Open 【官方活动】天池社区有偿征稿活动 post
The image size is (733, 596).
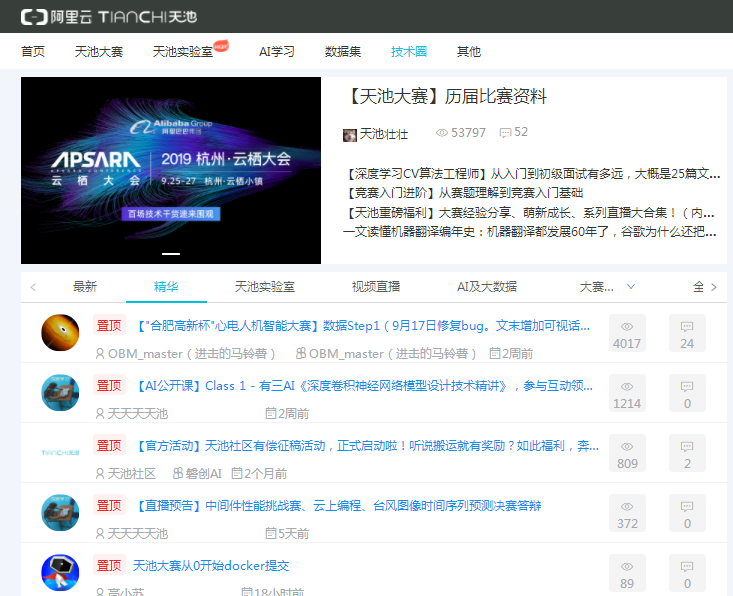coord(367,446)
